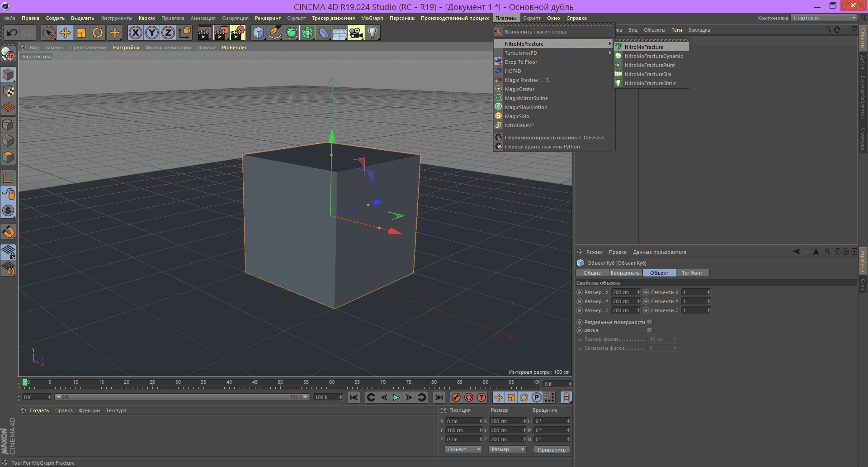Click the Применить button
The height and width of the screenshot is (467, 868).
coord(552,449)
